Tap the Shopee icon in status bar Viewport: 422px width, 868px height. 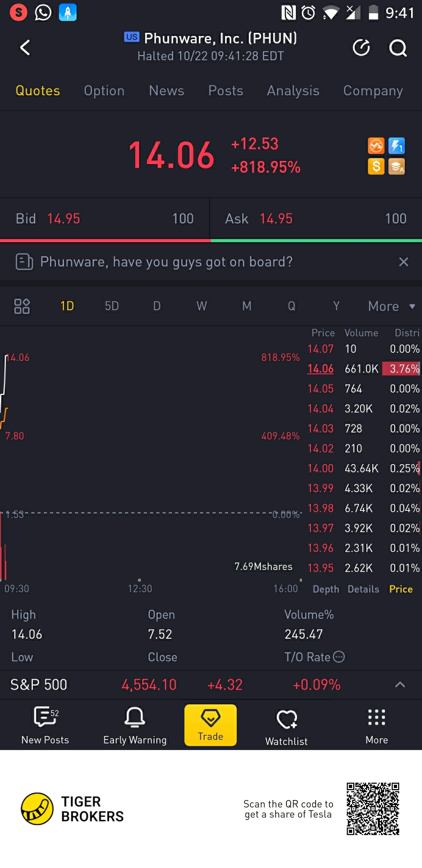click(x=18, y=13)
